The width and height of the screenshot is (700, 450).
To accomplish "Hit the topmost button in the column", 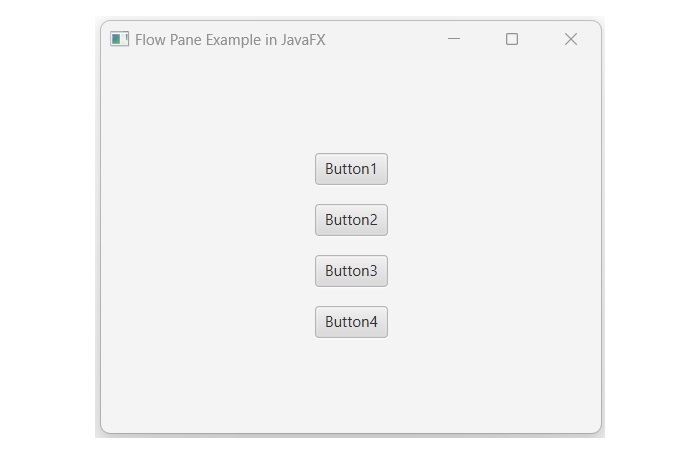I will pos(351,169).
